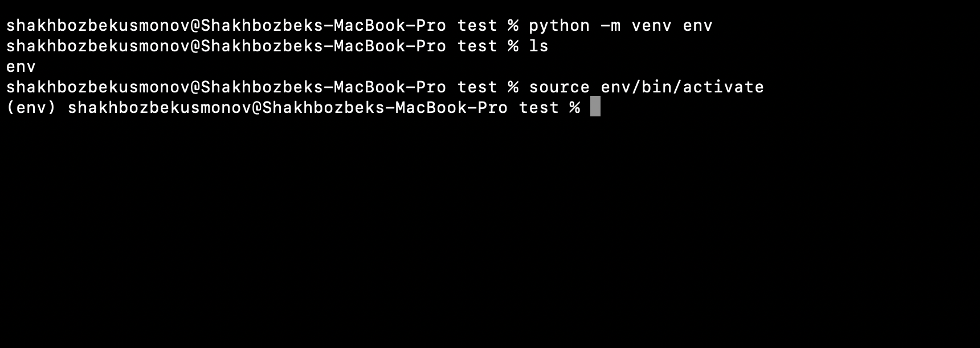This screenshot has width=980, height=348.
Task: Click the "-m" flag in the first line
Action: point(610,26)
